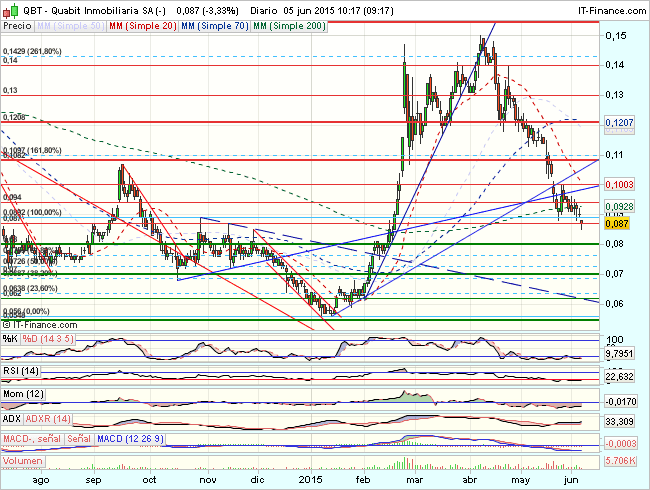Viewport: 650px width, 490px height.
Task: Click the © IT-Finance.com text in chart
Action: (x=40, y=325)
